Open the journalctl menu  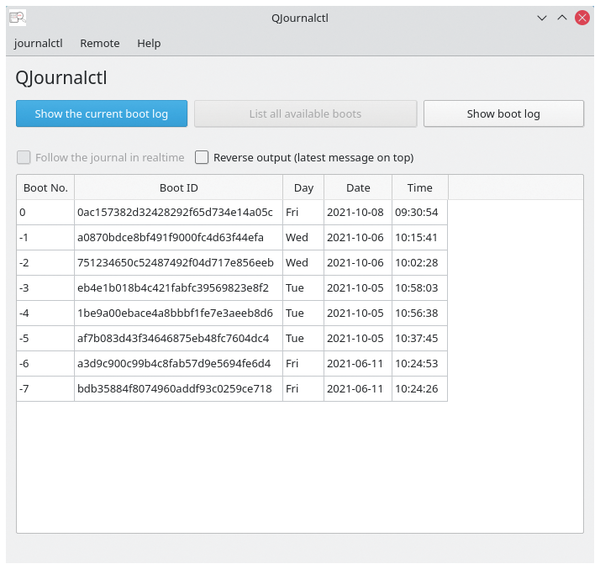click(38, 43)
